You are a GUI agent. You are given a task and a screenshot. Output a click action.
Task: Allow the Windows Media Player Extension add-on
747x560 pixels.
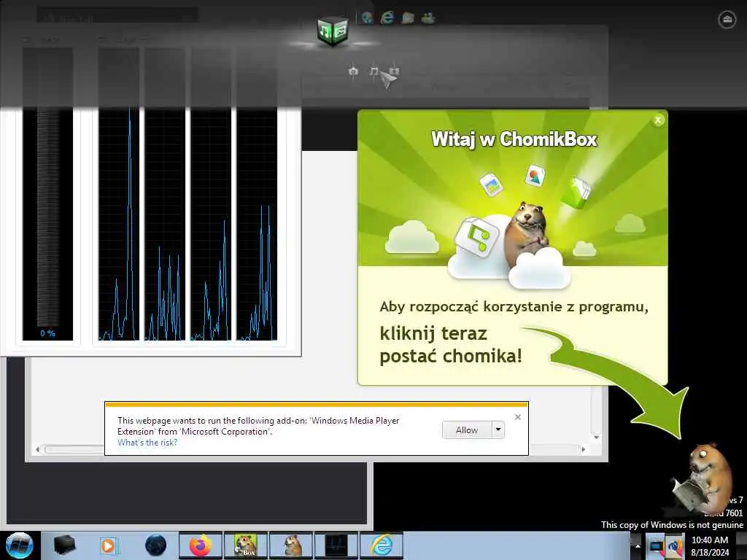click(x=467, y=430)
